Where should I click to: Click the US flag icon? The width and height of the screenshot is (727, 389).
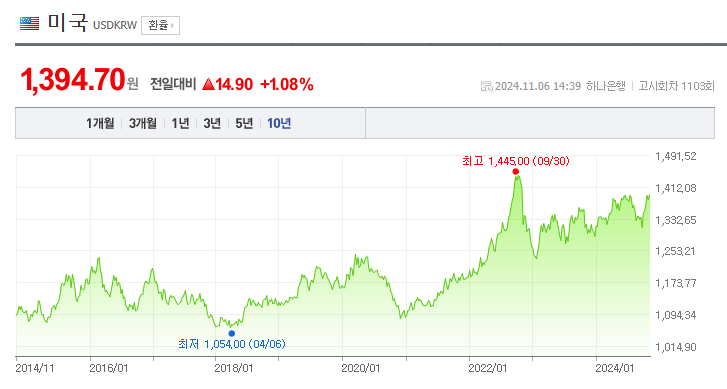pyautogui.click(x=30, y=24)
